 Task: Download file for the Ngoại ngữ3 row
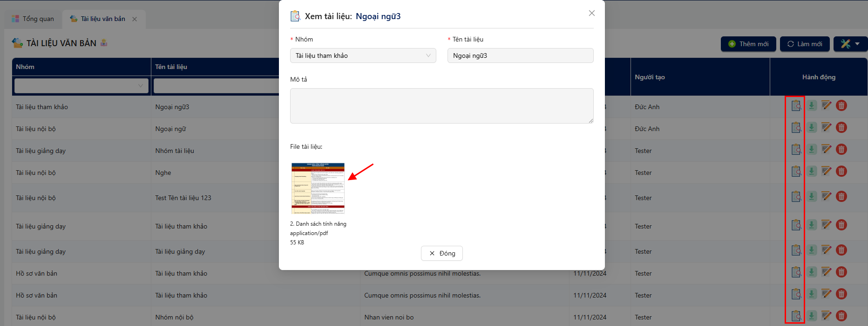click(x=812, y=105)
